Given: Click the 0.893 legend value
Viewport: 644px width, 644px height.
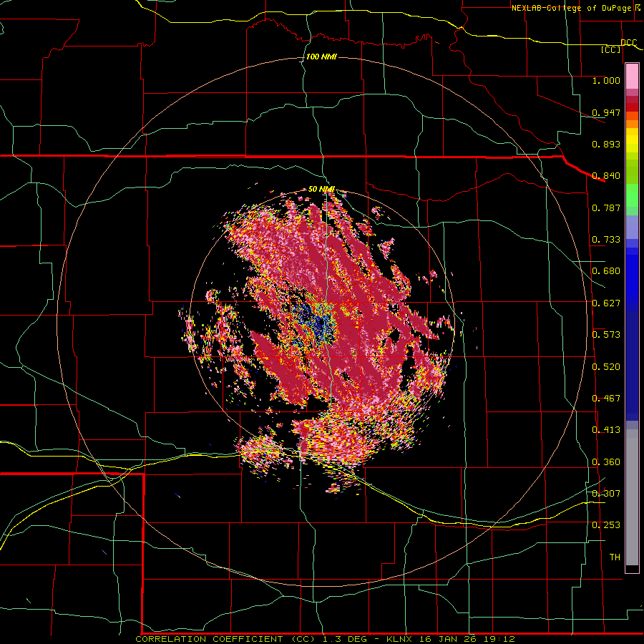Looking at the screenshot, I should 606,144.
